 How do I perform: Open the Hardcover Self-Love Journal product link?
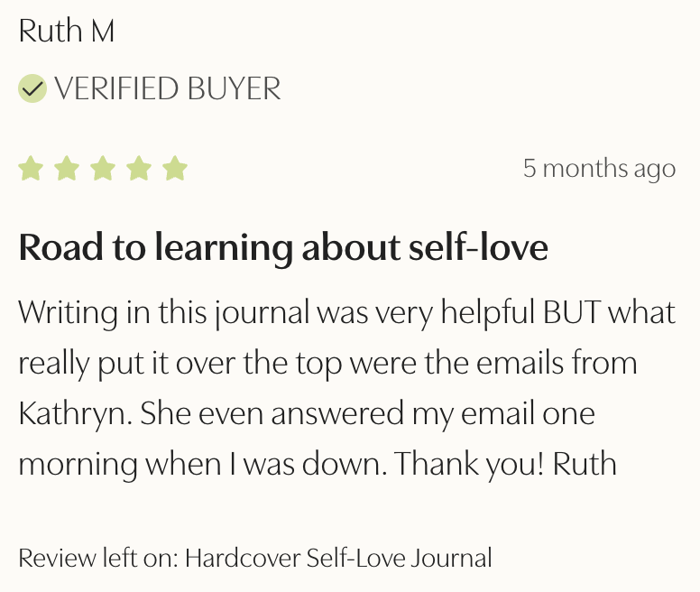click(338, 558)
